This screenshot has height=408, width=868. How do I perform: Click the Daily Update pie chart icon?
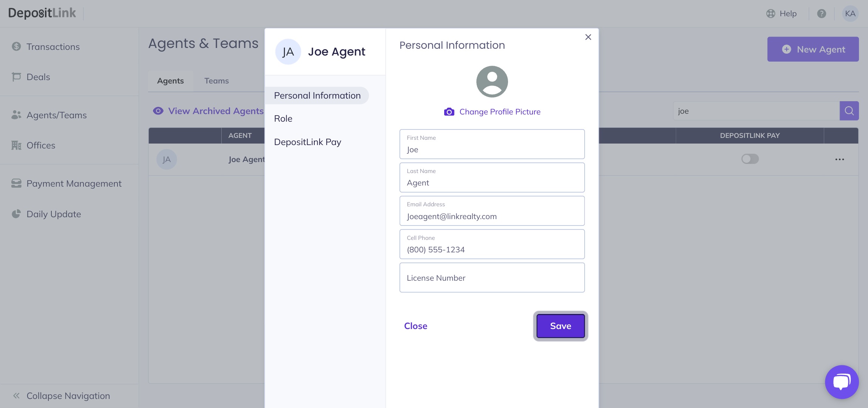pyautogui.click(x=16, y=214)
